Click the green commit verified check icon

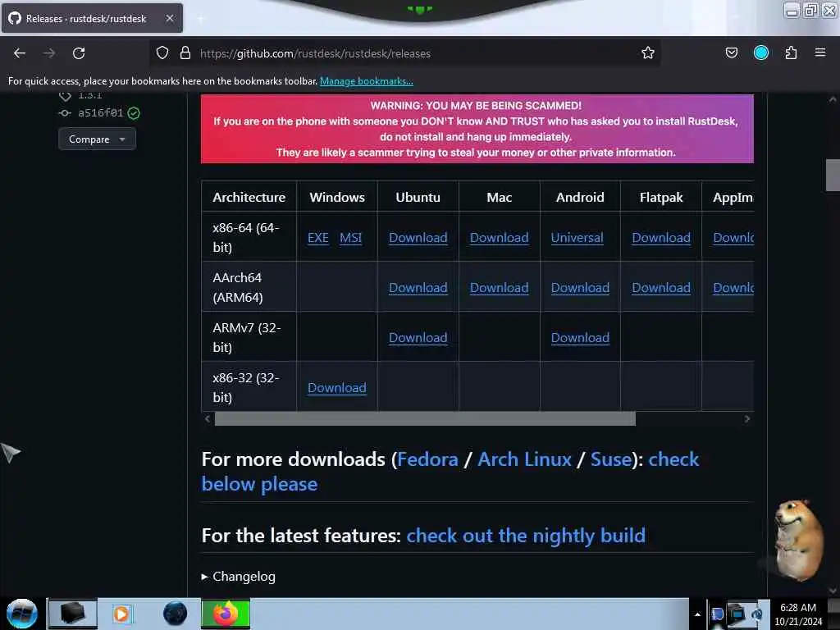[134, 113]
